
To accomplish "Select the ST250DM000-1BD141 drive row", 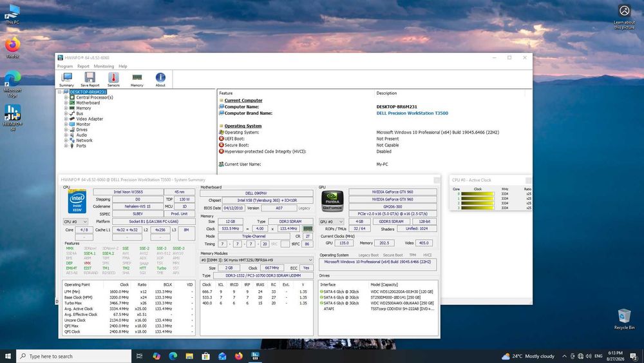I will pos(377,298).
